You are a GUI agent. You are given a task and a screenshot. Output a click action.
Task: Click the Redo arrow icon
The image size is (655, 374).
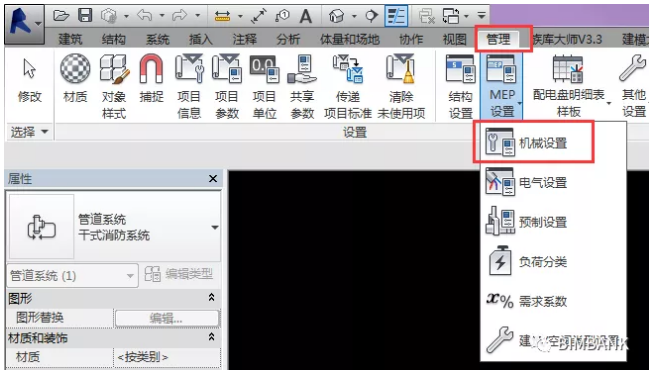click(x=180, y=16)
